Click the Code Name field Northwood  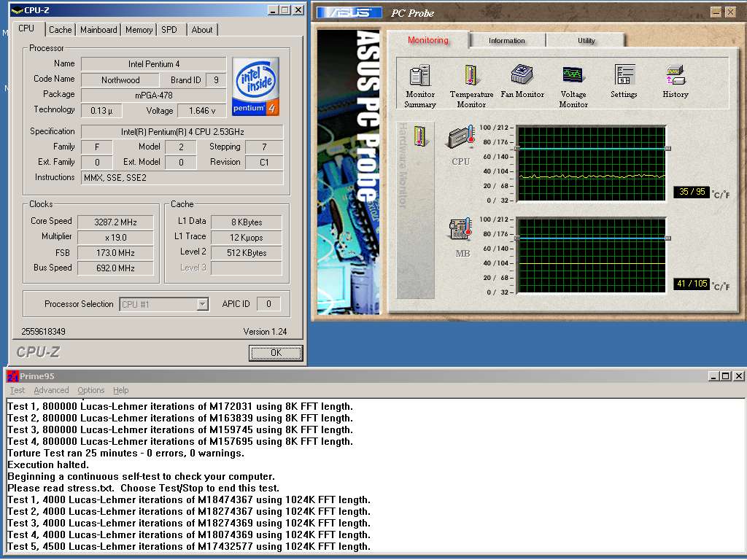120,80
